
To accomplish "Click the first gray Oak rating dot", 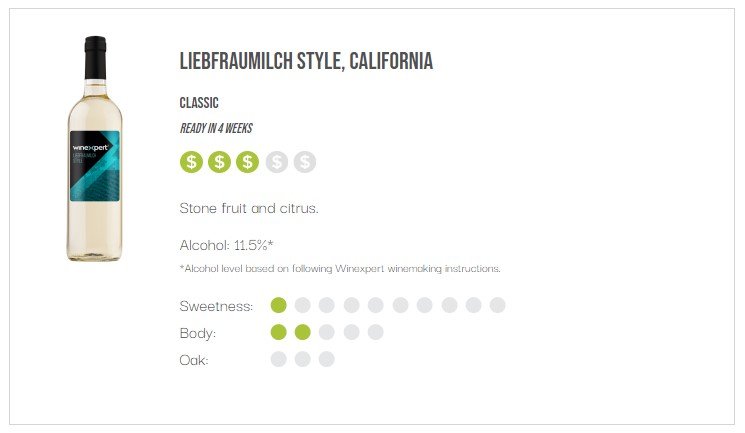I will [x=278, y=359].
